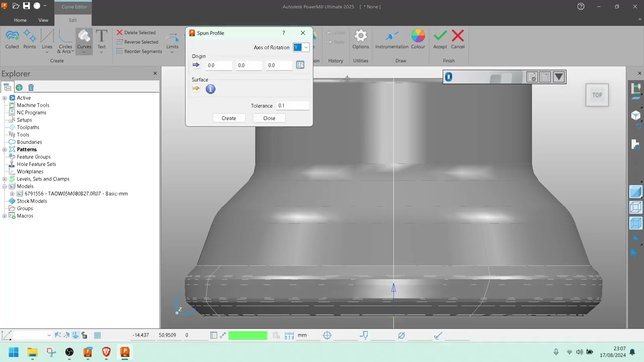The image size is (644, 362).
Task: Click green status progress bar
Action: pos(248,335)
